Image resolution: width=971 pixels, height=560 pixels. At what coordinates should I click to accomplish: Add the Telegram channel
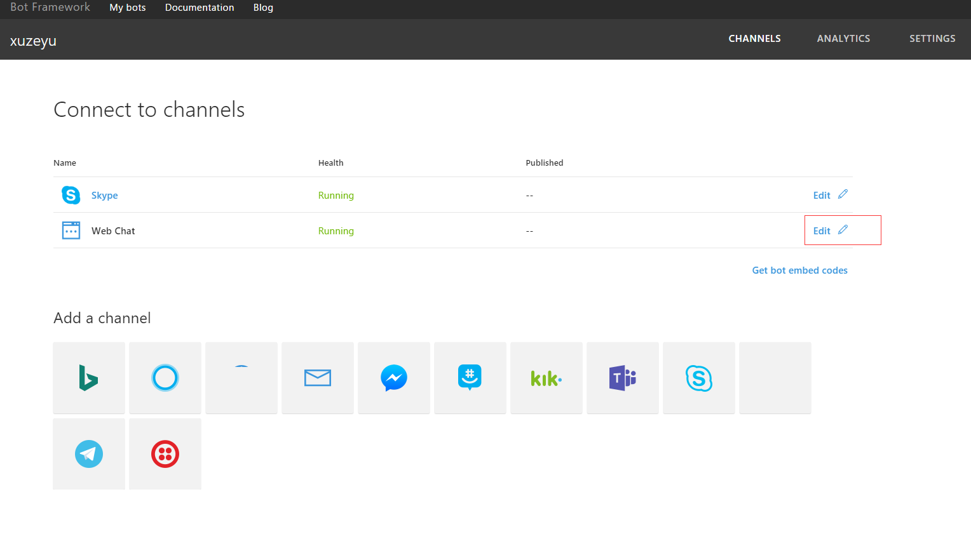tap(89, 454)
